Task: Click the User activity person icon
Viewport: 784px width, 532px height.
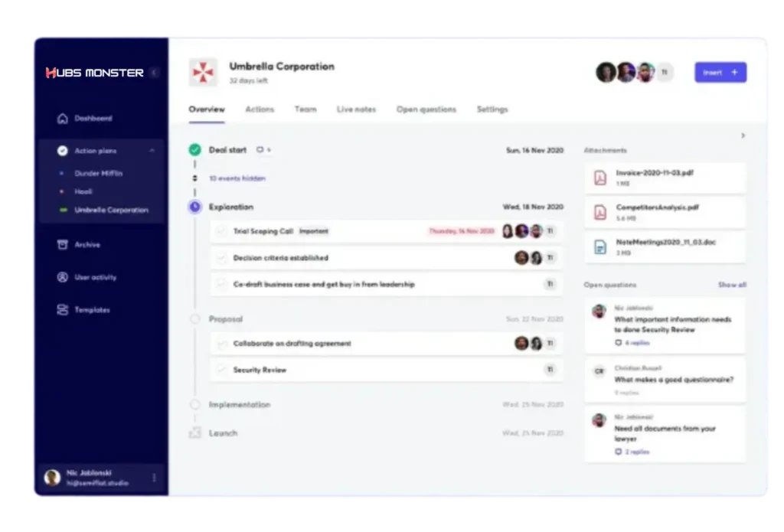Action: point(63,277)
